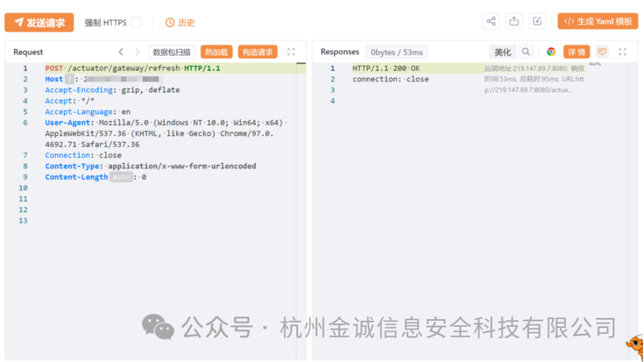This screenshot has height=362, width=644.
Task: Click the Host header help badge
Action: point(70,79)
